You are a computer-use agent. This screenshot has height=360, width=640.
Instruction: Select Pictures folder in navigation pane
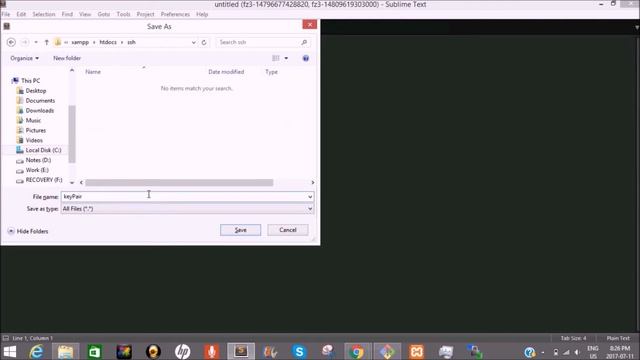click(36, 130)
